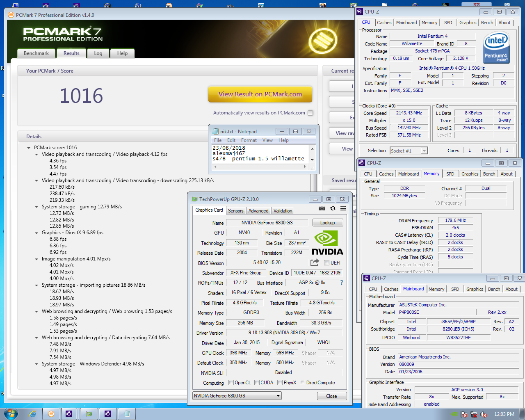This screenshot has height=420, width=525.
Task: Open SPD tab in CPU-Z window titled Processor
Action: 448,23
